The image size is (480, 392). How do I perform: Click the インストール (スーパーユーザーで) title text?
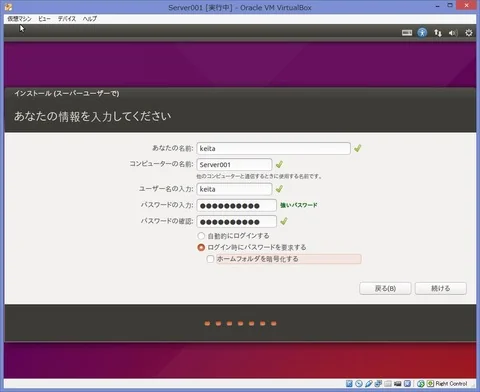pyautogui.click(x=67, y=93)
